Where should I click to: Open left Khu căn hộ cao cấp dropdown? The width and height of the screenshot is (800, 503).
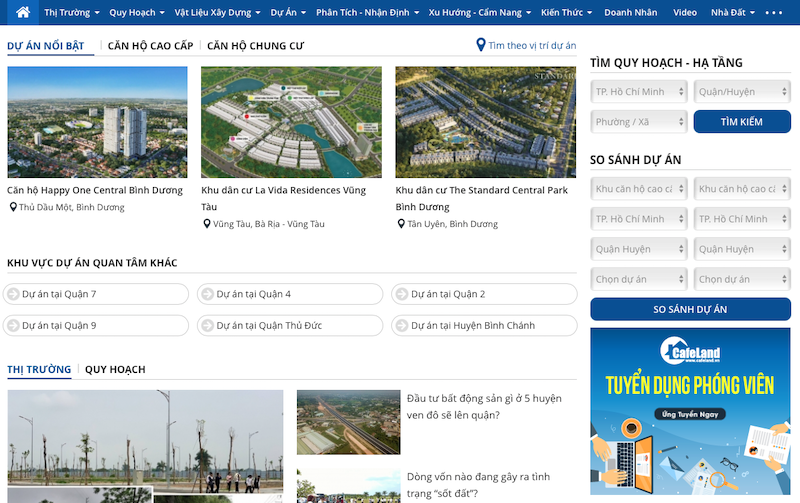coord(639,189)
